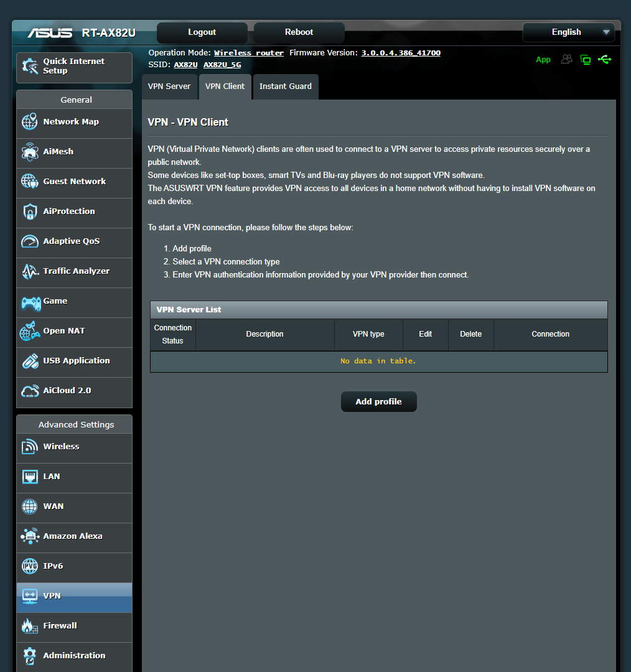Viewport: 631px width, 672px height.
Task: Click the Description column header
Action: pyautogui.click(x=265, y=334)
